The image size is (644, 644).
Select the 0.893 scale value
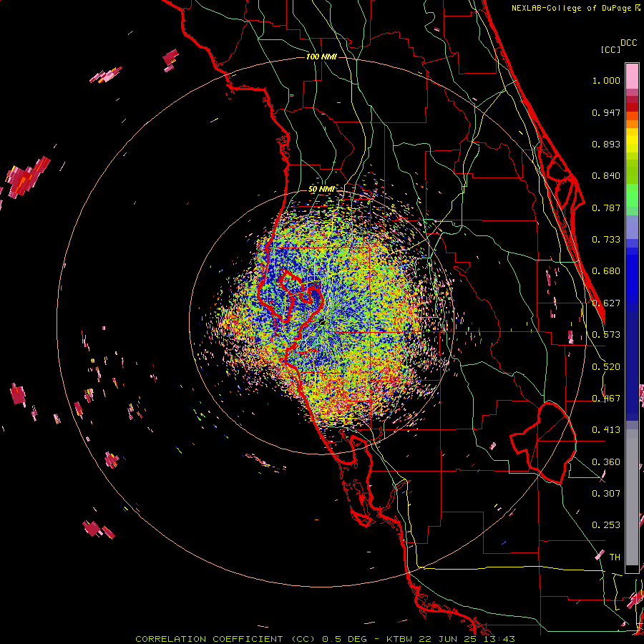[x=606, y=144]
